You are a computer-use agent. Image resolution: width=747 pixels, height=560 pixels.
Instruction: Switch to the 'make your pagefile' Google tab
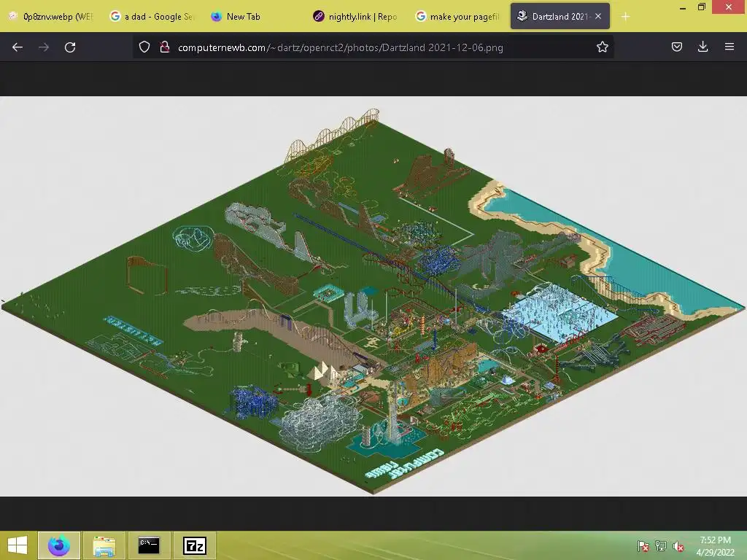pos(458,17)
